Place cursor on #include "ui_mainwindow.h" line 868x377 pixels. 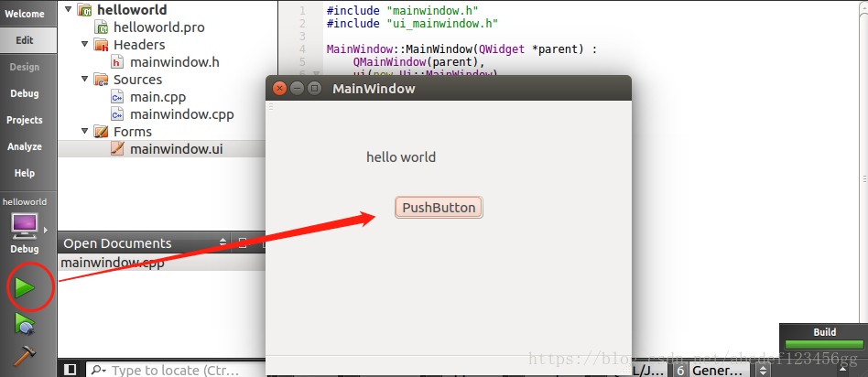point(412,23)
